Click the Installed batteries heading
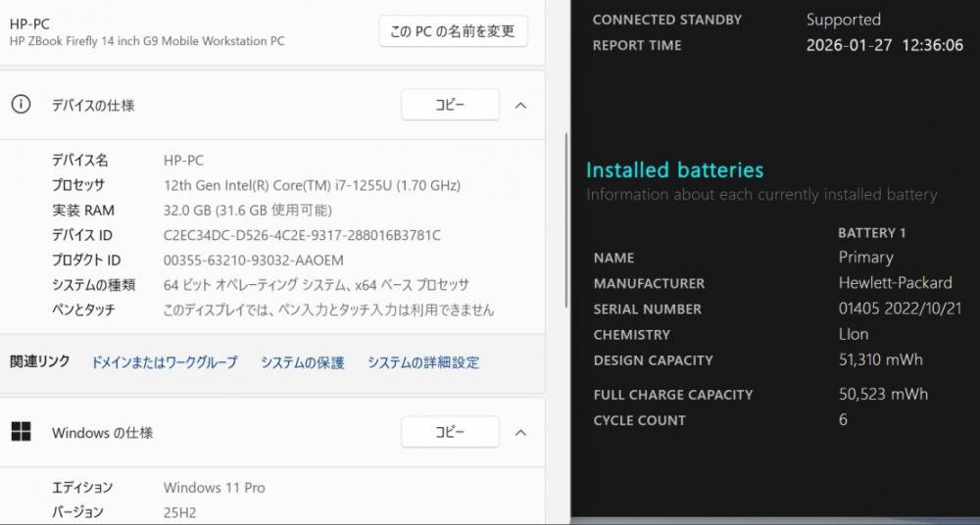Image resolution: width=980 pixels, height=525 pixels. [x=674, y=170]
